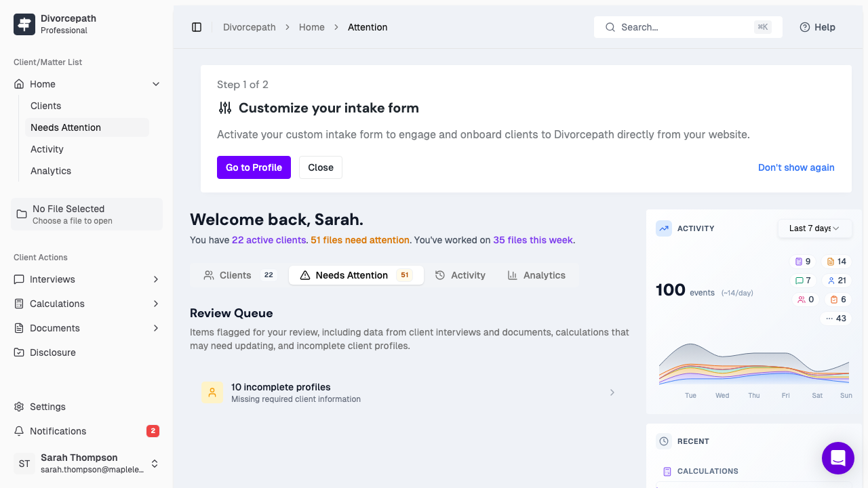Switch to the Activity tab with history icon

pyautogui.click(x=460, y=275)
